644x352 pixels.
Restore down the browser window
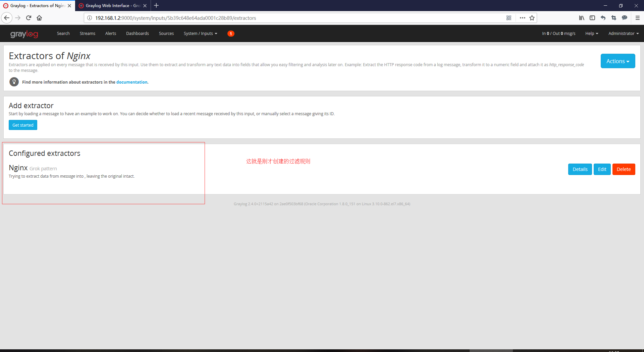(621, 6)
